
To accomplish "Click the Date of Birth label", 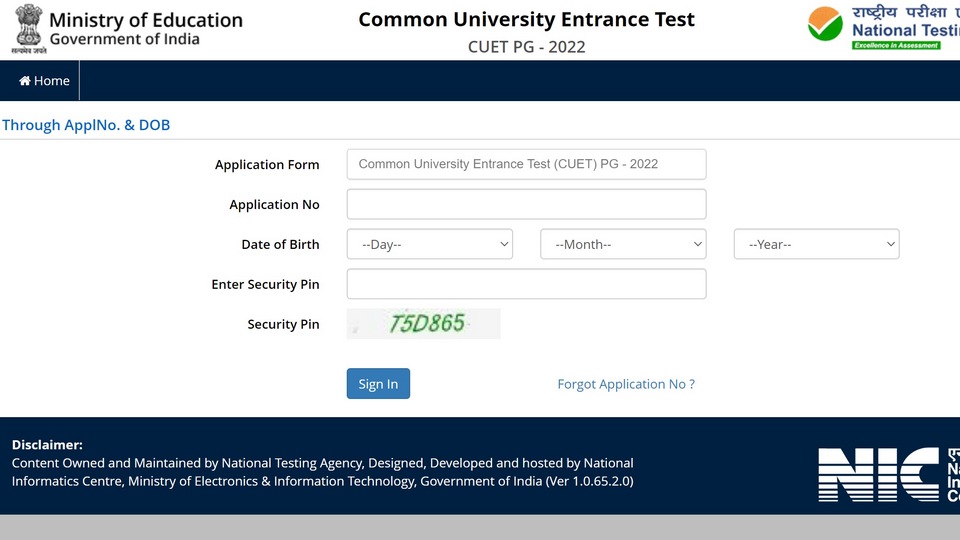I will point(280,244).
